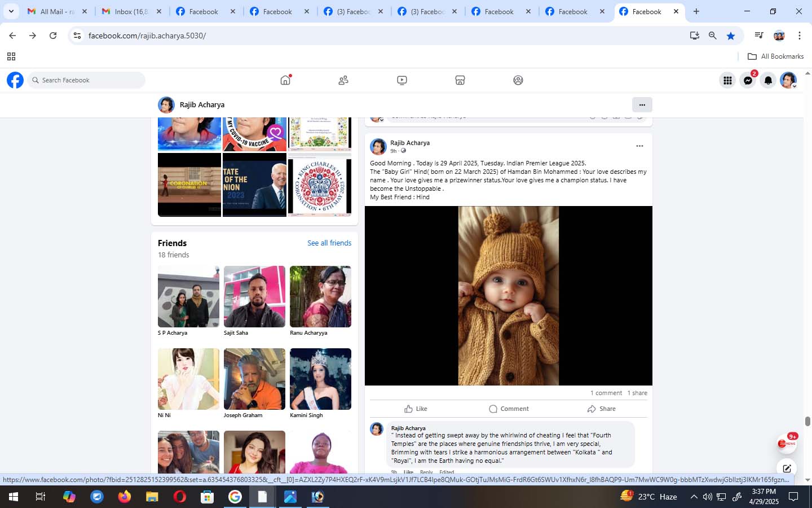Click install app icon in address bar
Screen dimensions: 812x508
[x=695, y=36]
